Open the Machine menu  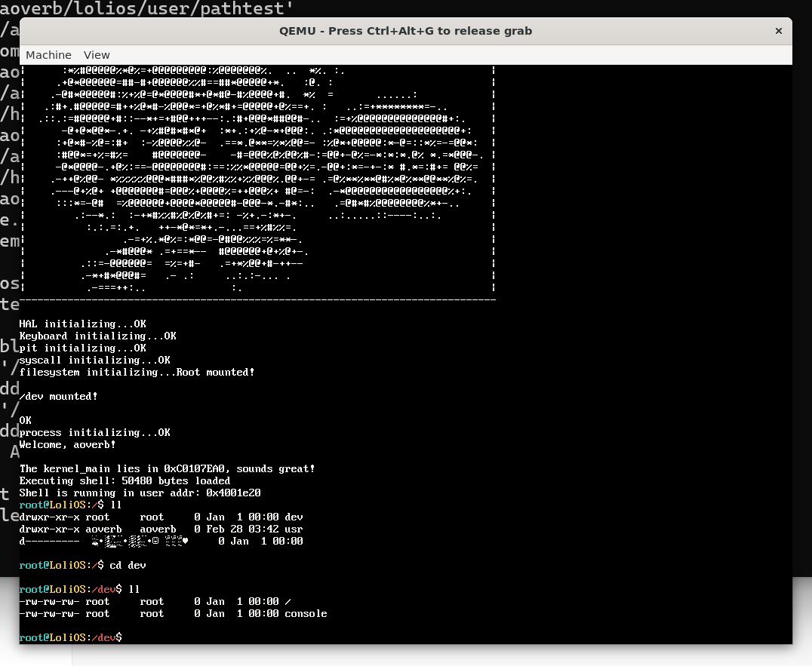coord(48,55)
